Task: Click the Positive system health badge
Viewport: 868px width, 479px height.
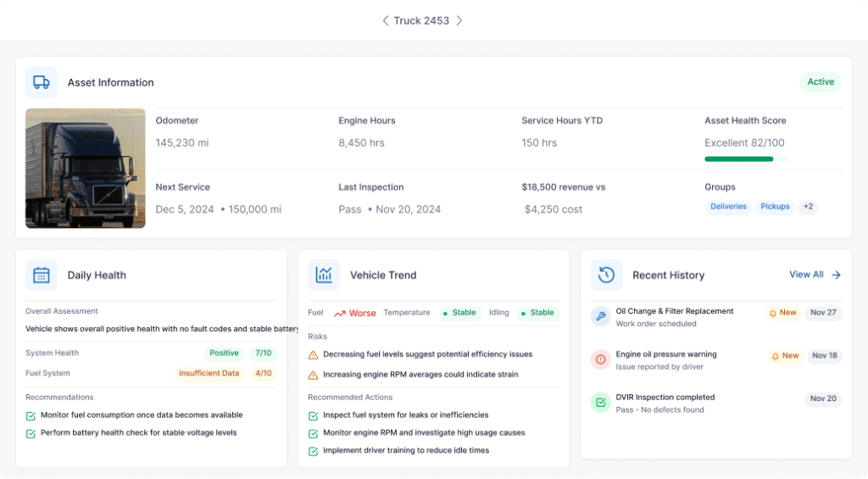Action: pos(224,354)
